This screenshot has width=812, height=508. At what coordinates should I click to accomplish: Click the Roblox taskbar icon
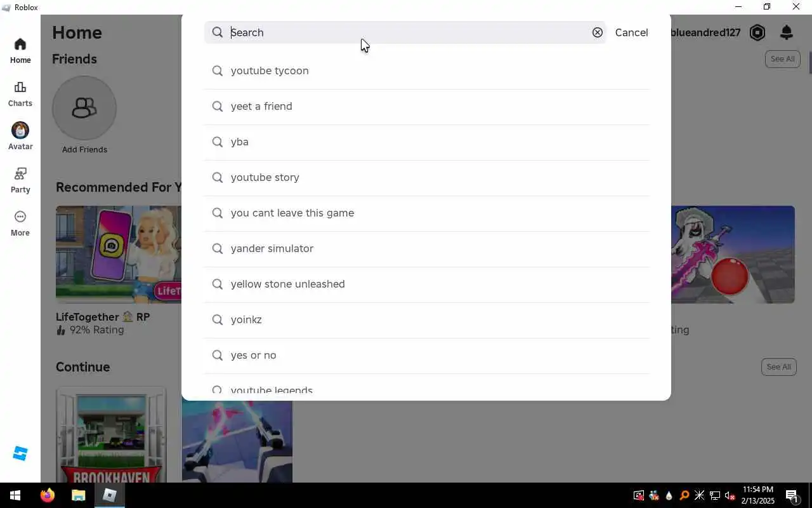[110, 495]
